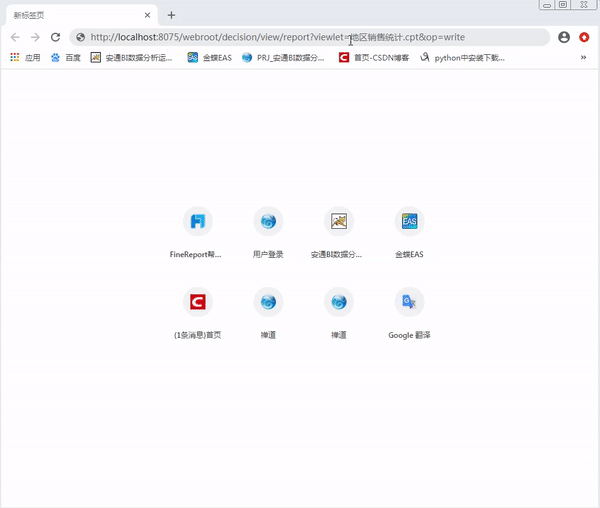The image size is (600, 508).
Task: Click the globe site info icon
Action: pyautogui.click(x=80, y=37)
